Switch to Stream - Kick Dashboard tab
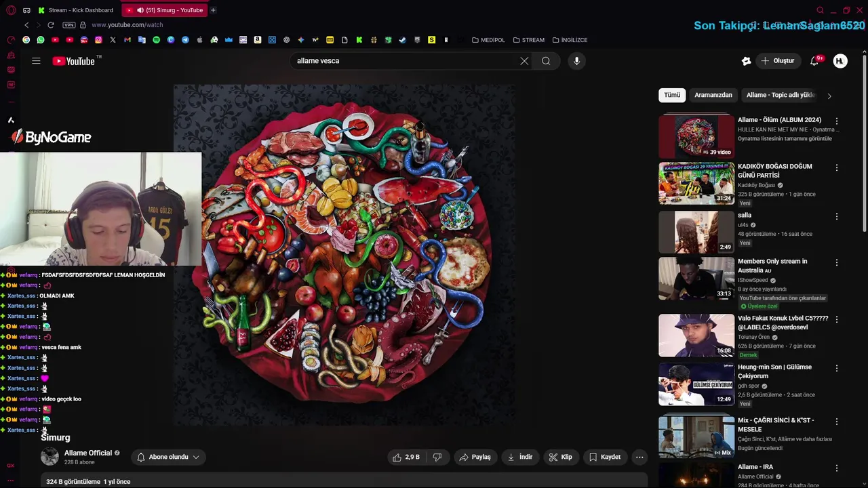 click(x=76, y=10)
